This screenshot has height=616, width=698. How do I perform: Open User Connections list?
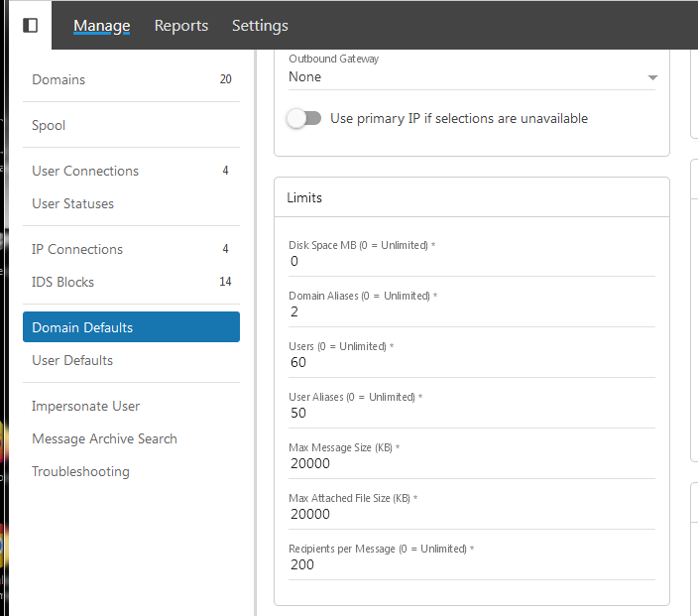click(x=85, y=171)
